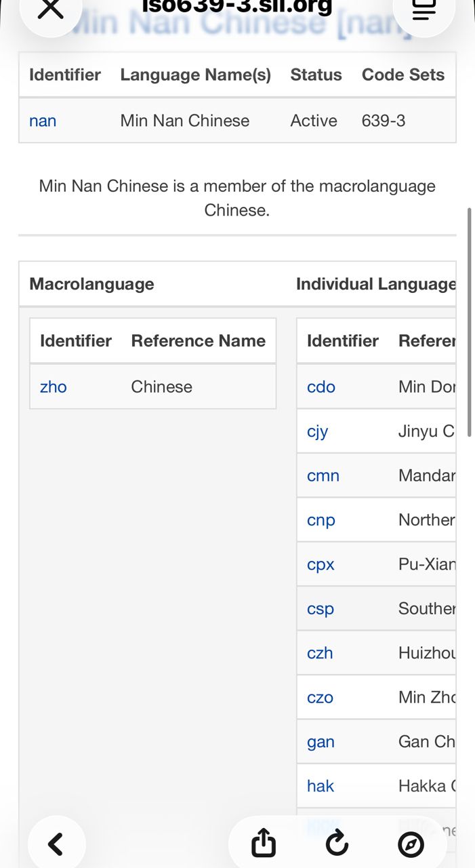This screenshot has height=868, width=475.
Task: Tap the share icon in bottom bar
Action: (x=264, y=844)
